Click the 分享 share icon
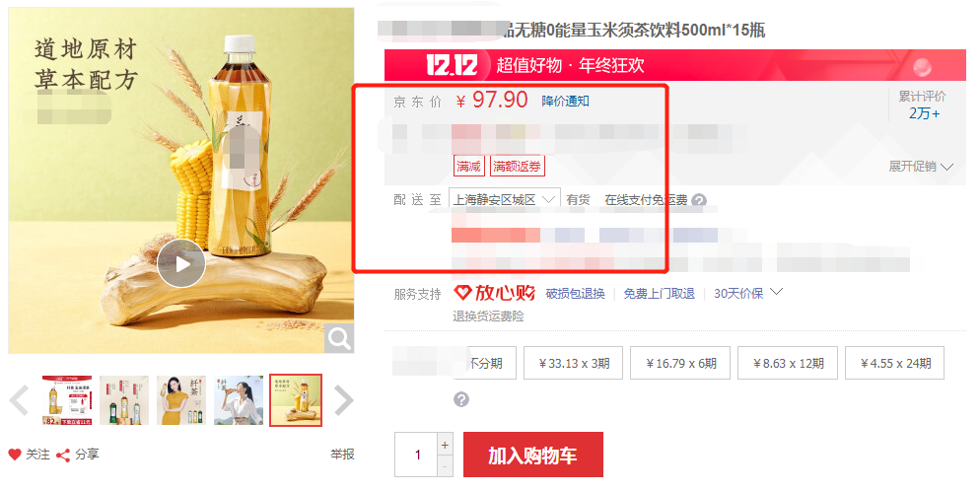 [62, 456]
